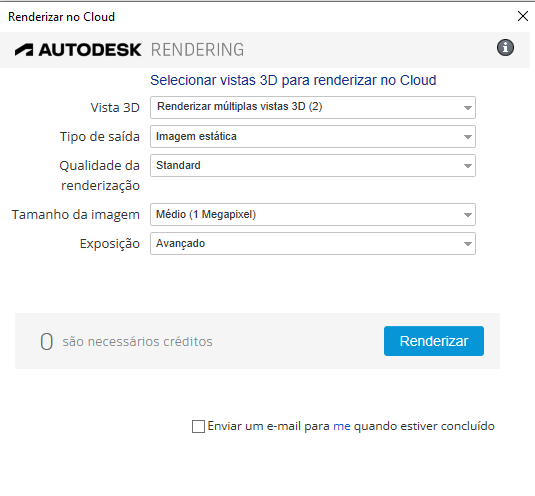Enable email notification checkbox
The width and height of the screenshot is (535, 496).
point(198,426)
